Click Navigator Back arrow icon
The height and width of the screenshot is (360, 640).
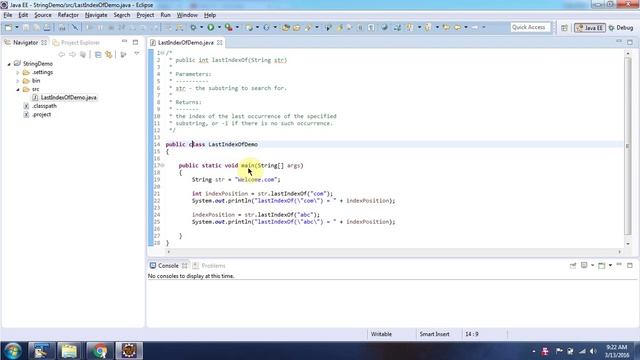click(x=62, y=54)
